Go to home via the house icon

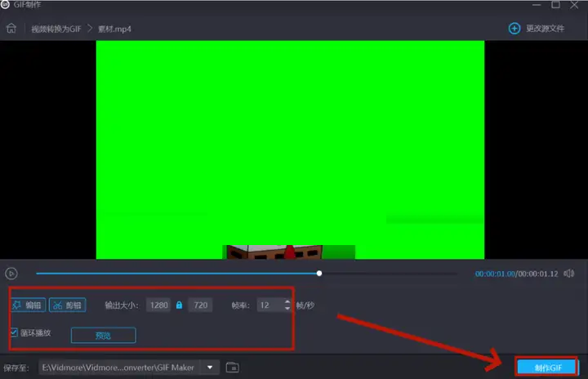[11, 28]
